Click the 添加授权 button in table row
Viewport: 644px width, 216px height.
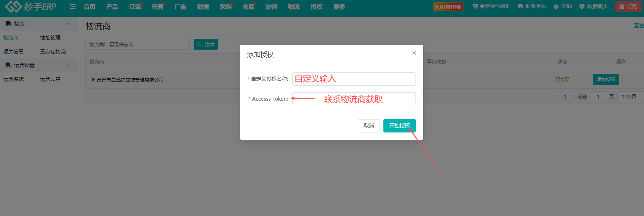point(606,79)
